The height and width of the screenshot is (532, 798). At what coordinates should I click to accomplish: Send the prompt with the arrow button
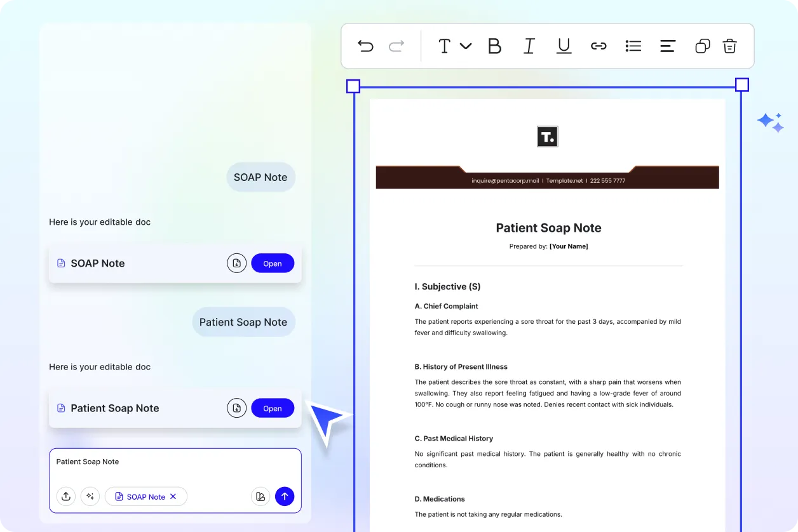click(x=285, y=496)
